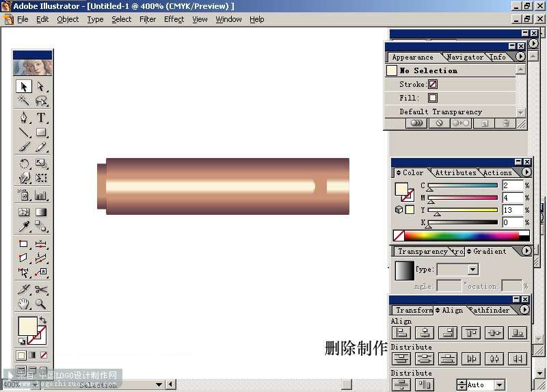The image size is (547, 392).
Task: Reset to default fill and stroke
Action: [x=22, y=341]
